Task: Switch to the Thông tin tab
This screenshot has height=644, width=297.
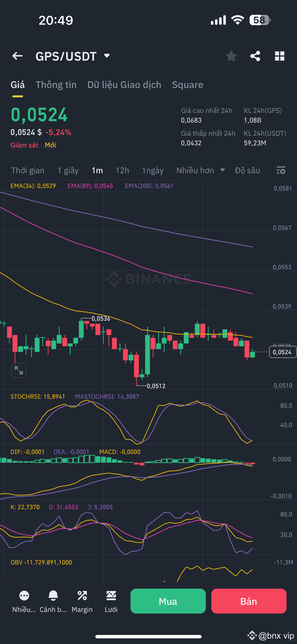Action: click(x=56, y=85)
